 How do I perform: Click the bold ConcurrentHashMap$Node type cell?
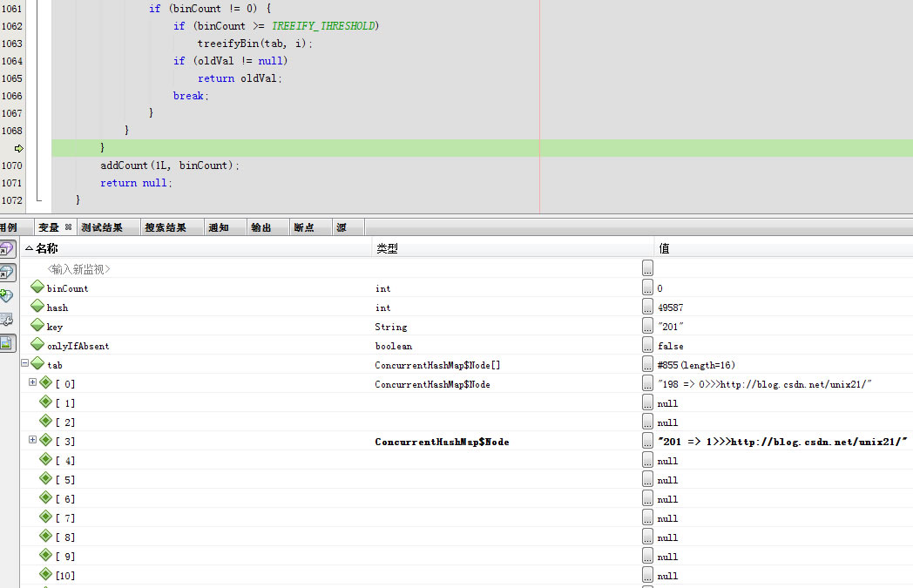point(442,442)
